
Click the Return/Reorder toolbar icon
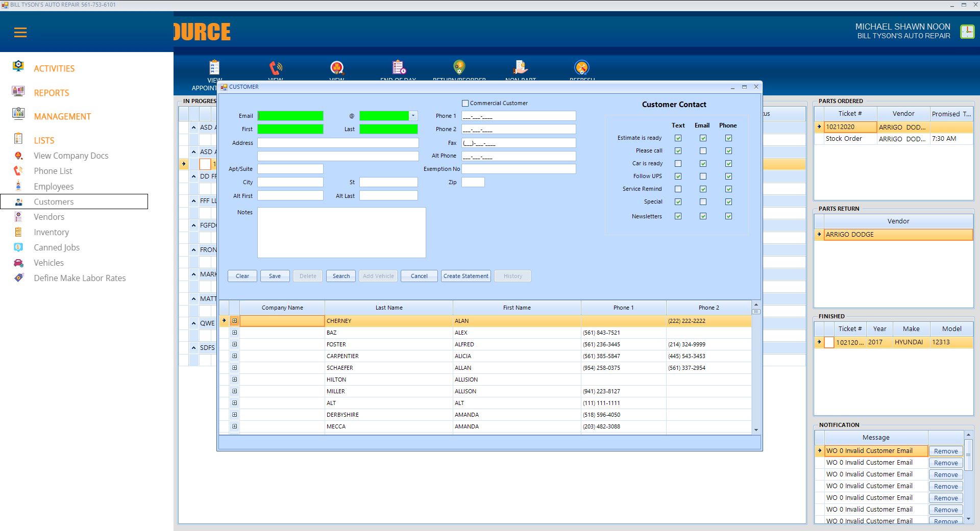tap(459, 67)
